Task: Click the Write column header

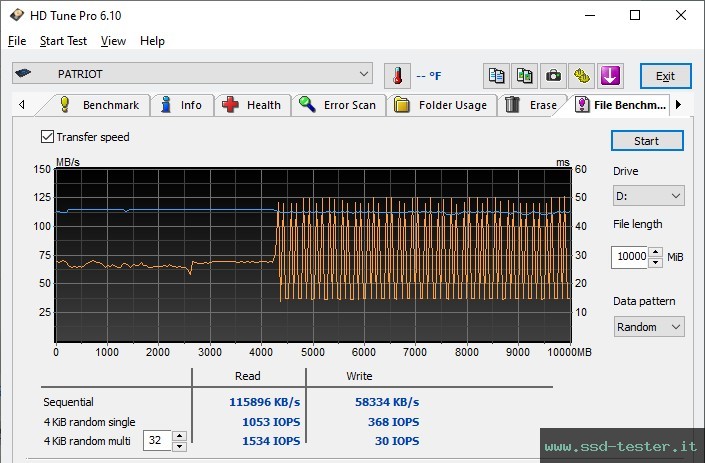Action: 359,376
